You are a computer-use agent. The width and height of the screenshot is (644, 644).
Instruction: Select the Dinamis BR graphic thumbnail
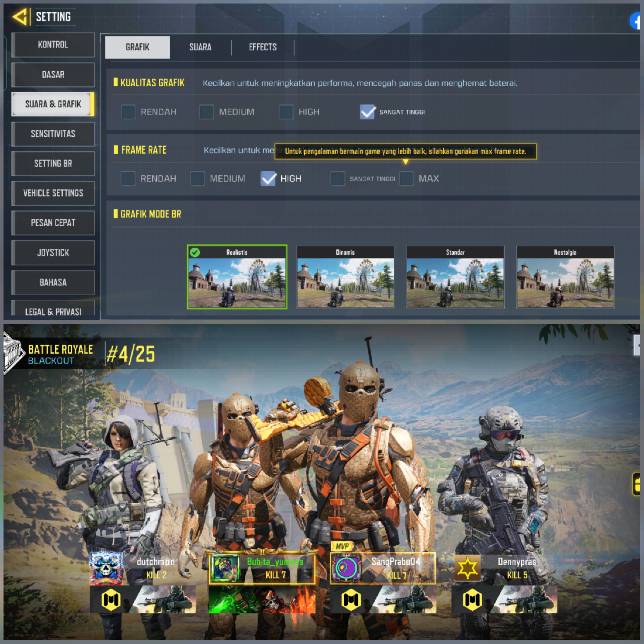(x=345, y=277)
